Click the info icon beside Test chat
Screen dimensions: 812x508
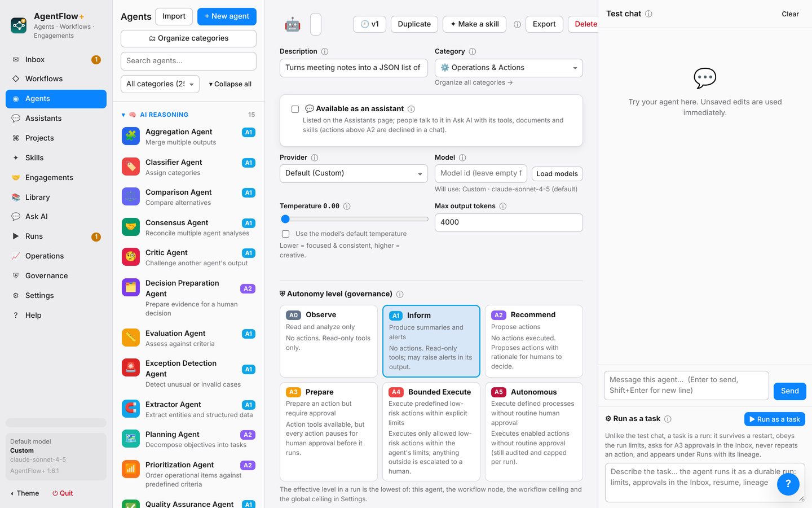point(648,14)
